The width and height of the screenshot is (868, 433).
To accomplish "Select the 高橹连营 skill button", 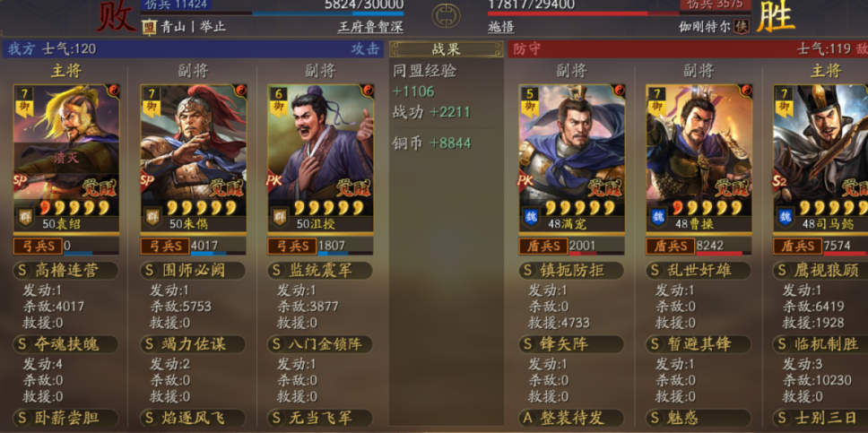I will [x=65, y=271].
